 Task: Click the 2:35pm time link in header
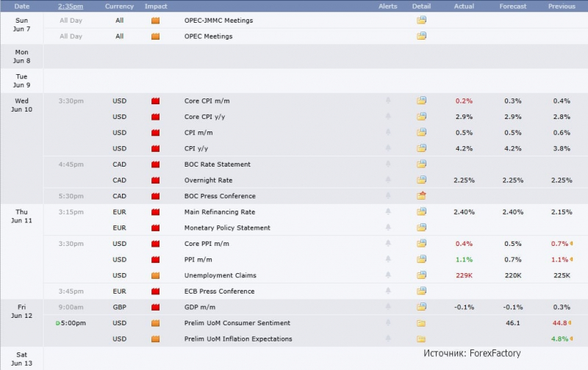71,7
